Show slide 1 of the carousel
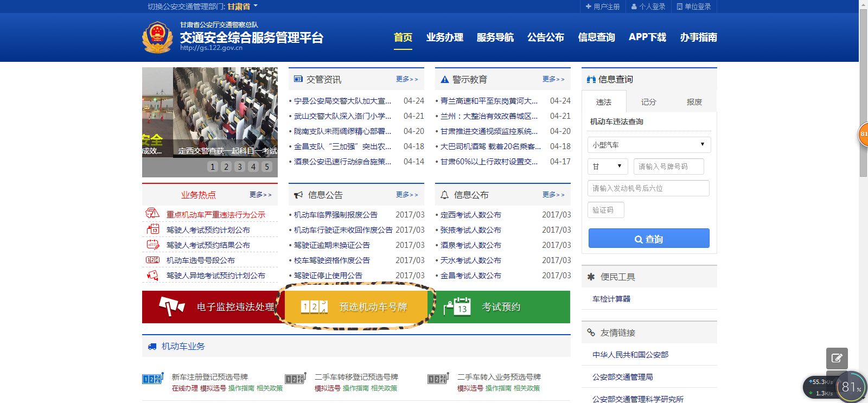The width and height of the screenshot is (868, 403). pos(213,167)
